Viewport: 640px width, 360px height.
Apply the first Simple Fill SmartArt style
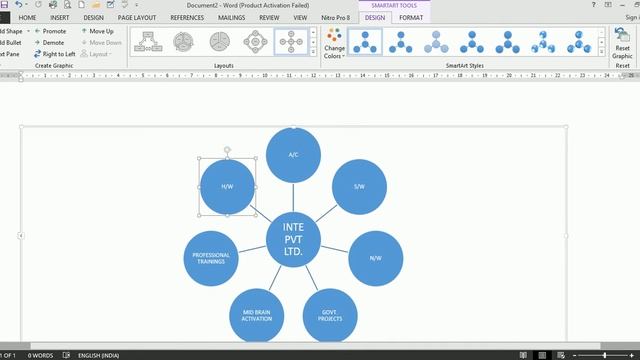365,42
